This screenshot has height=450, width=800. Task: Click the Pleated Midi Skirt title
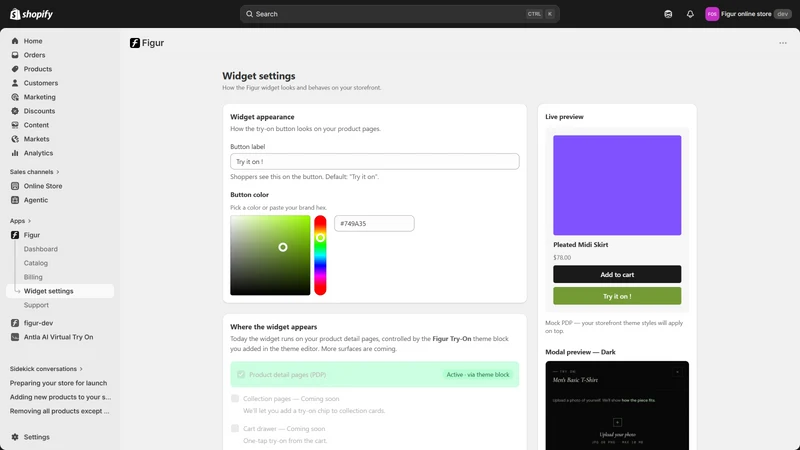point(581,245)
